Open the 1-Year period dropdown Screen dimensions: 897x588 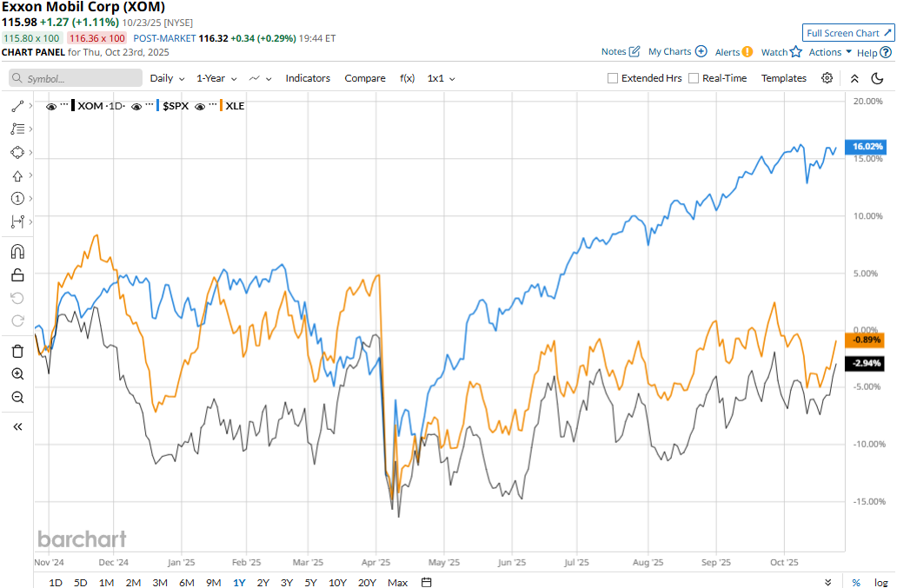(216, 78)
